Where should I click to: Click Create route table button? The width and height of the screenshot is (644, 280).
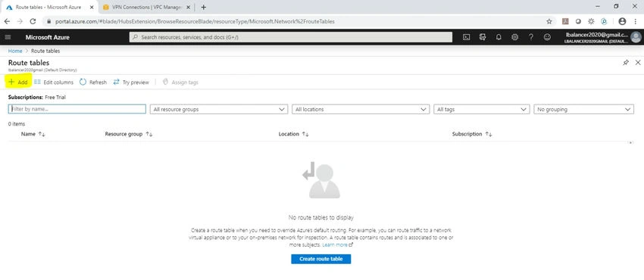tap(320, 259)
